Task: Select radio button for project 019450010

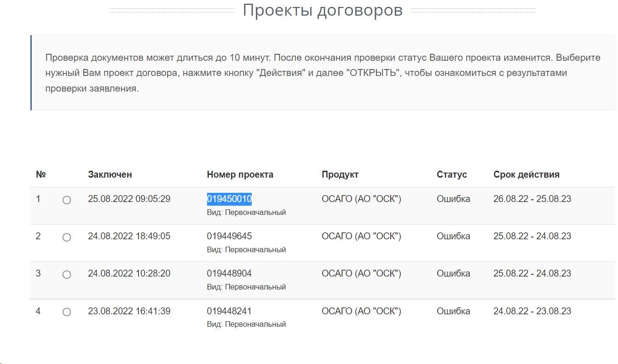Action: coord(67,200)
